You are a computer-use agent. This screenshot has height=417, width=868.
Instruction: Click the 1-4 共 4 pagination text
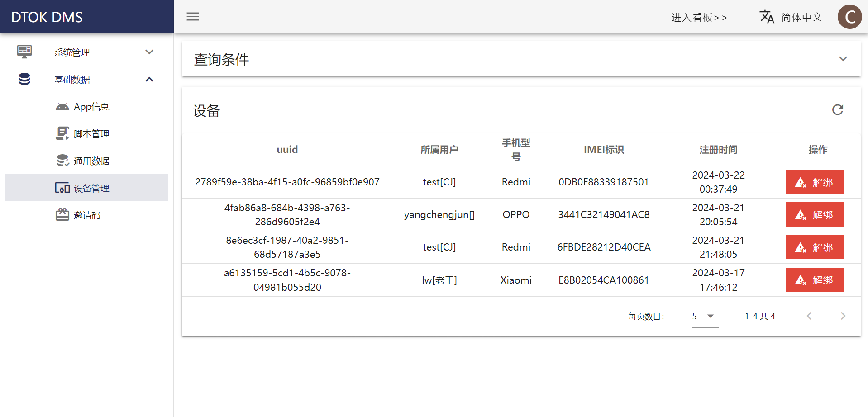760,316
